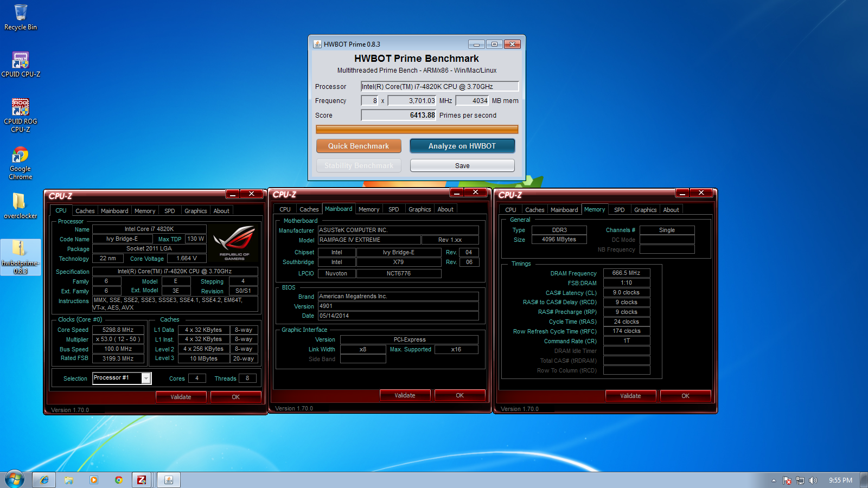Select the hwbotprime-0.8.3 desktop icon
This screenshot has height=488, width=868.
21,257
